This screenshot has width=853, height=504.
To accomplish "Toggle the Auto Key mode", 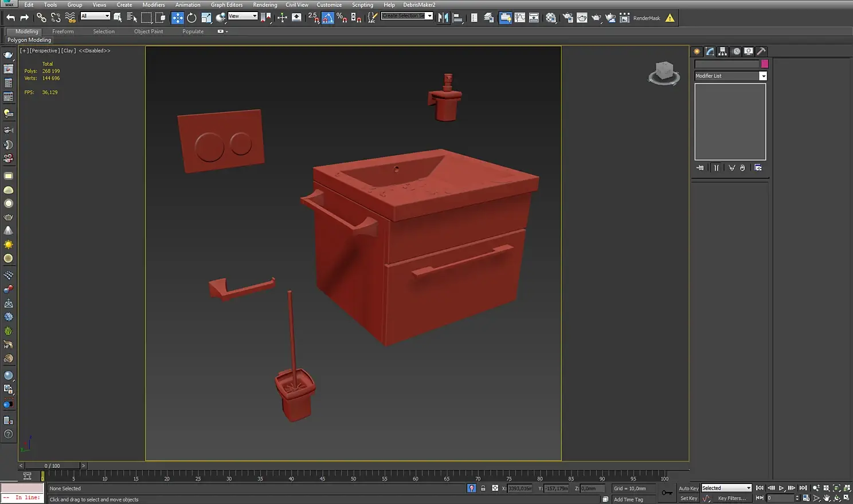I will coord(688,489).
